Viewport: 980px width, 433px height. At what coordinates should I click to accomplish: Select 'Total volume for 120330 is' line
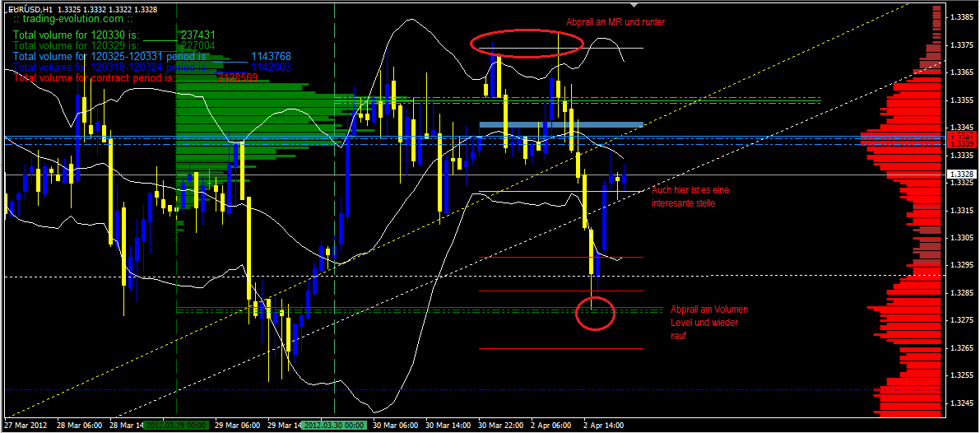point(114,35)
